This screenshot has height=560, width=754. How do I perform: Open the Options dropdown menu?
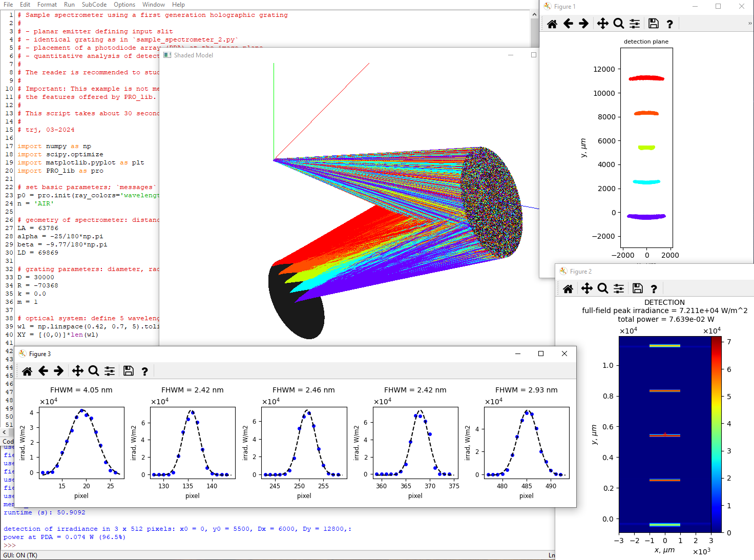click(124, 5)
